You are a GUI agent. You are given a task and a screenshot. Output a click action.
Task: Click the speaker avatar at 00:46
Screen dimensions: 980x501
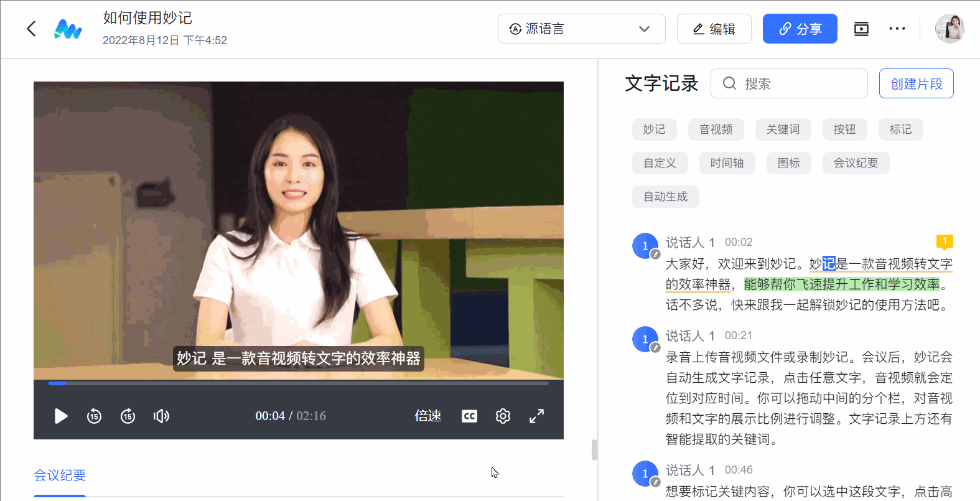[x=645, y=474]
